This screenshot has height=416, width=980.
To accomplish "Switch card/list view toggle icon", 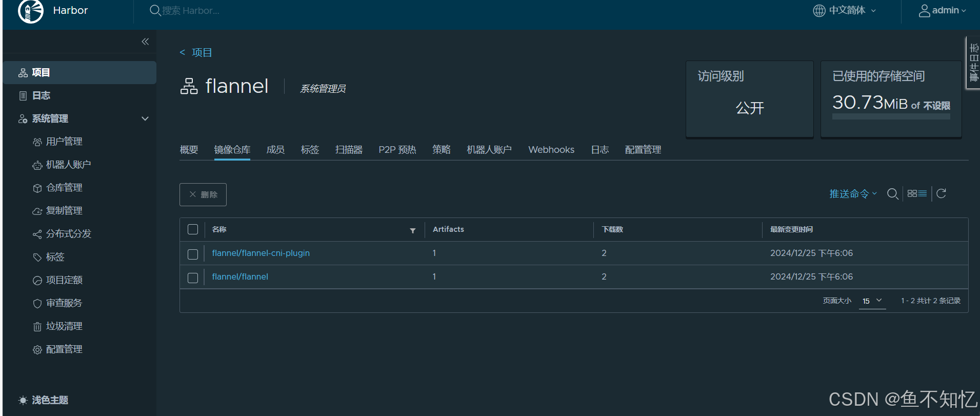I will pos(917,193).
